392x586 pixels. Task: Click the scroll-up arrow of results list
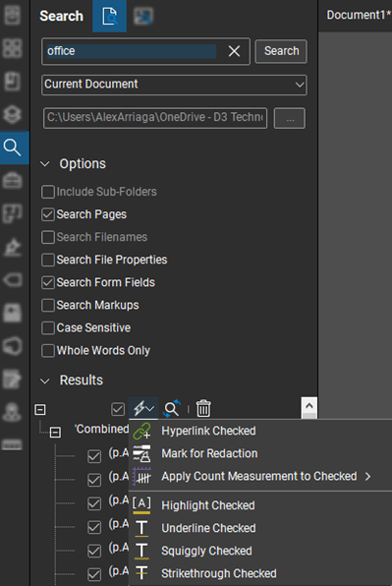309,405
